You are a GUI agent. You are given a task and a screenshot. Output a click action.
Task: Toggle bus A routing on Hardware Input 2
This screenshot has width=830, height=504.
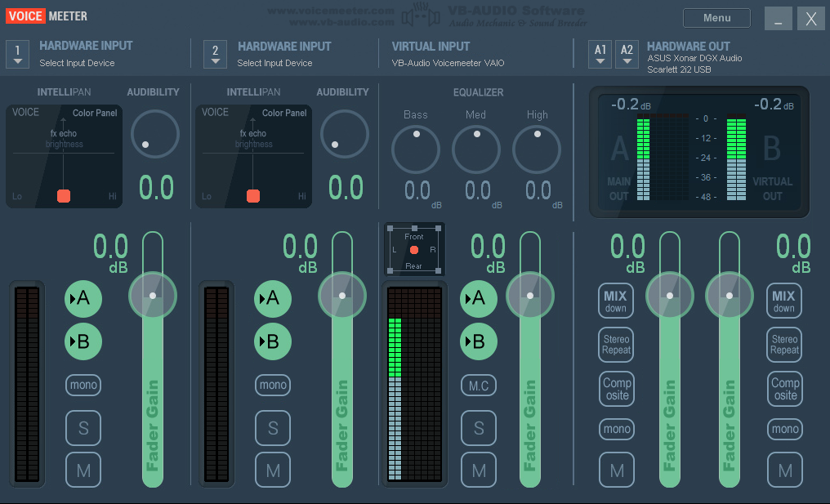[273, 299]
